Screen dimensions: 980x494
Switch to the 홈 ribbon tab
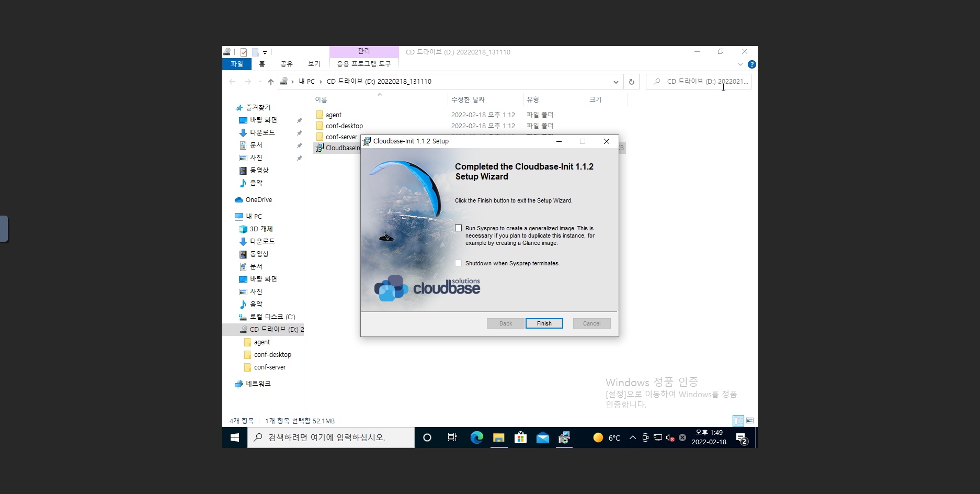[262, 64]
